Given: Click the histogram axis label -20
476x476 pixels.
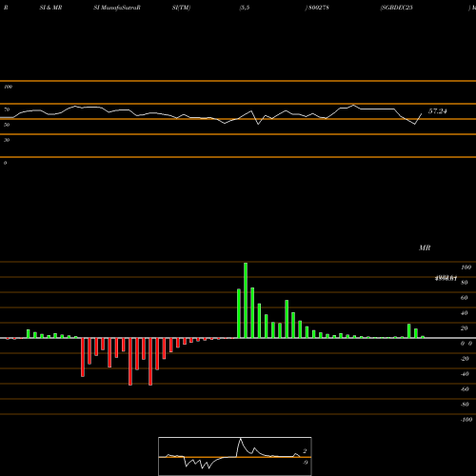Looking at the screenshot, I should tap(465, 359).
